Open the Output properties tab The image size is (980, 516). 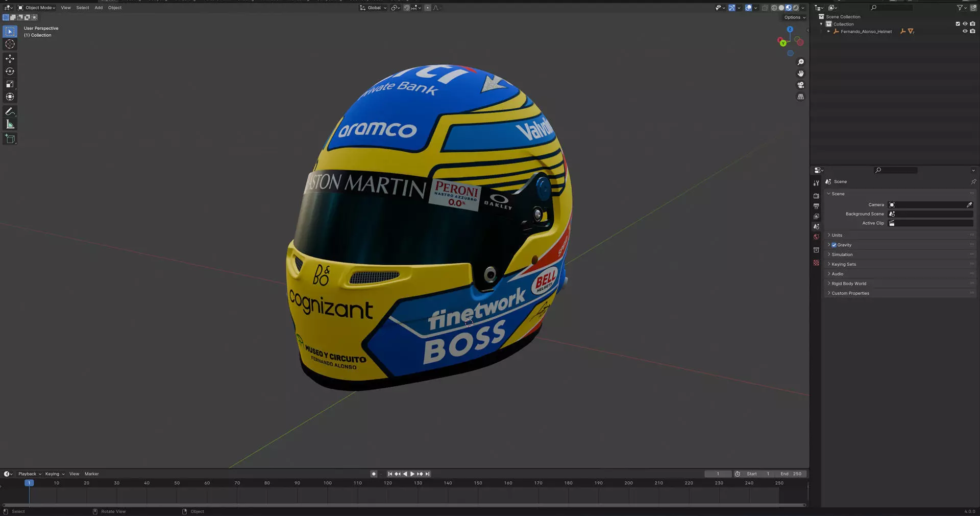tap(816, 206)
